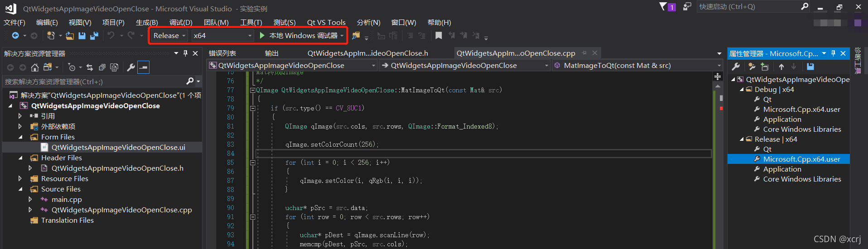
Task: Collapse the Form Files folder
Action: point(20,137)
